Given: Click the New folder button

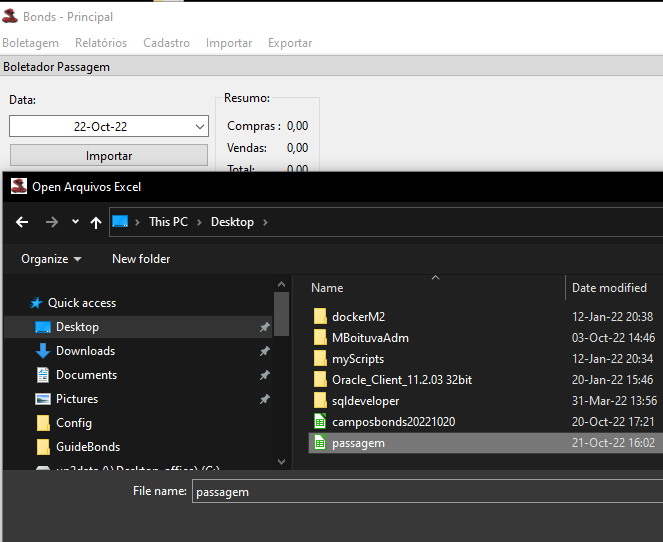Looking at the screenshot, I should pos(141,259).
